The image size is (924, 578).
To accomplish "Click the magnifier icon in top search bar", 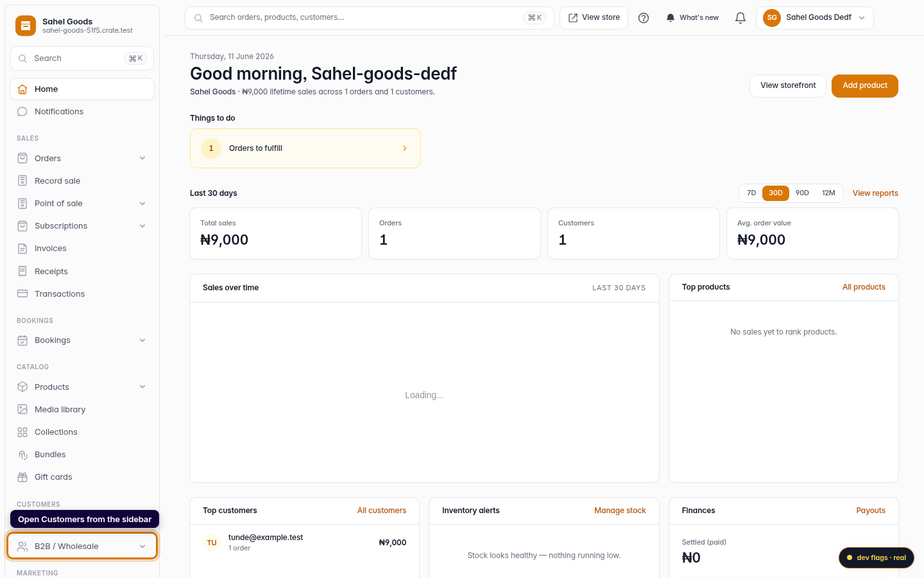I will [x=198, y=18].
